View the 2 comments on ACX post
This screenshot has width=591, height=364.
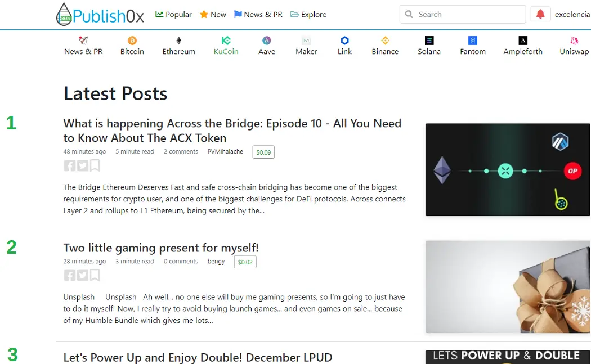[x=181, y=151]
